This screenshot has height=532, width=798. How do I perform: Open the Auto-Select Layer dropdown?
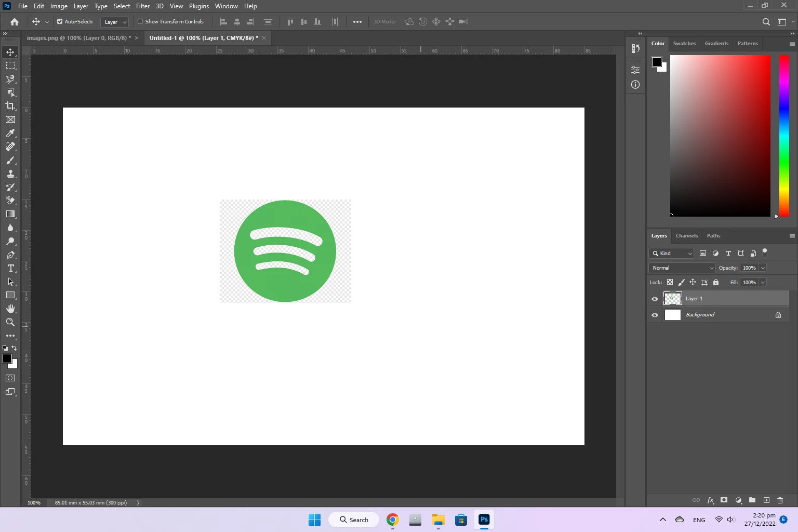115,22
